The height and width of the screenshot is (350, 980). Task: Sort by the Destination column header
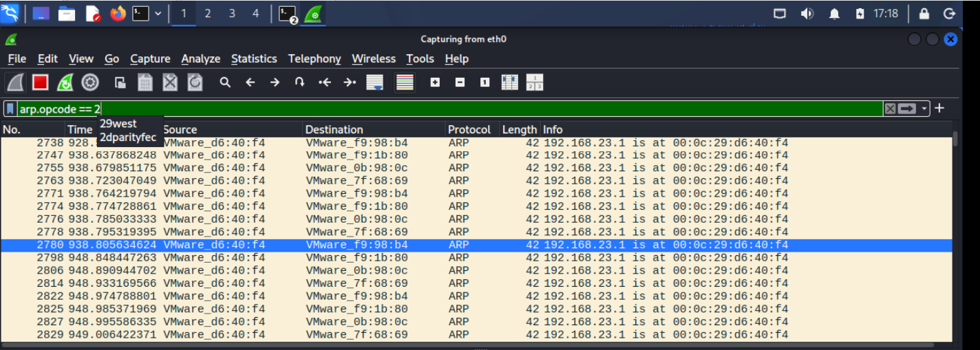pos(374,129)
